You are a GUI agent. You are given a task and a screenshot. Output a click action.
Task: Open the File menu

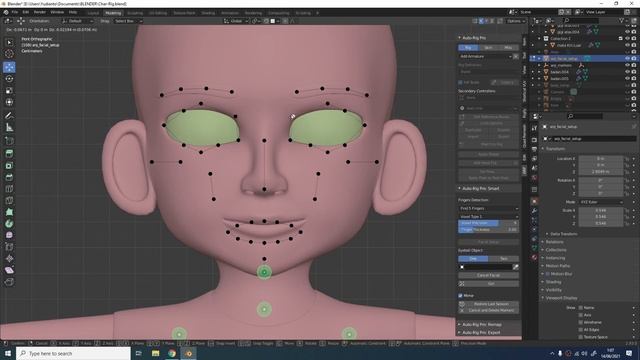pos(15,12)
